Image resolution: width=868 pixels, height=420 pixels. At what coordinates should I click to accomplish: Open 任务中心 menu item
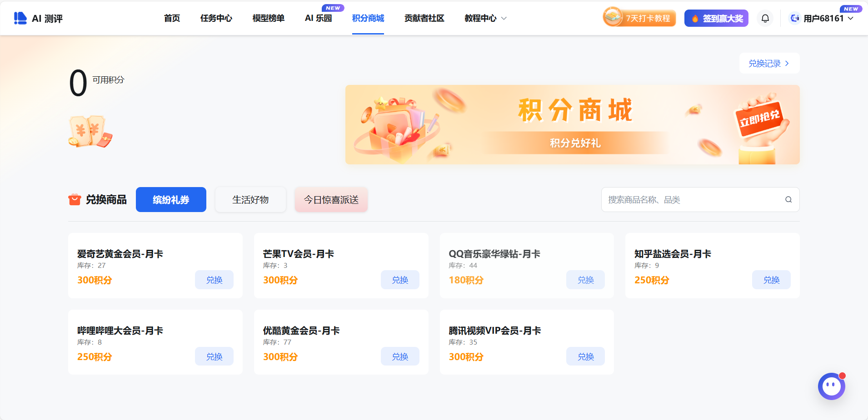tap(216, 18)
